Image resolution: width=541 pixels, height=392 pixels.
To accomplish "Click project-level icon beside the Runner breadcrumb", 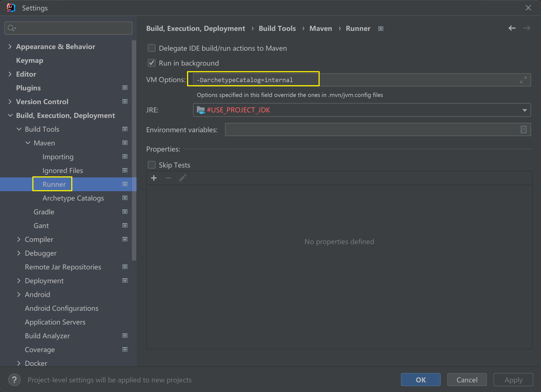I will point(381,29).
